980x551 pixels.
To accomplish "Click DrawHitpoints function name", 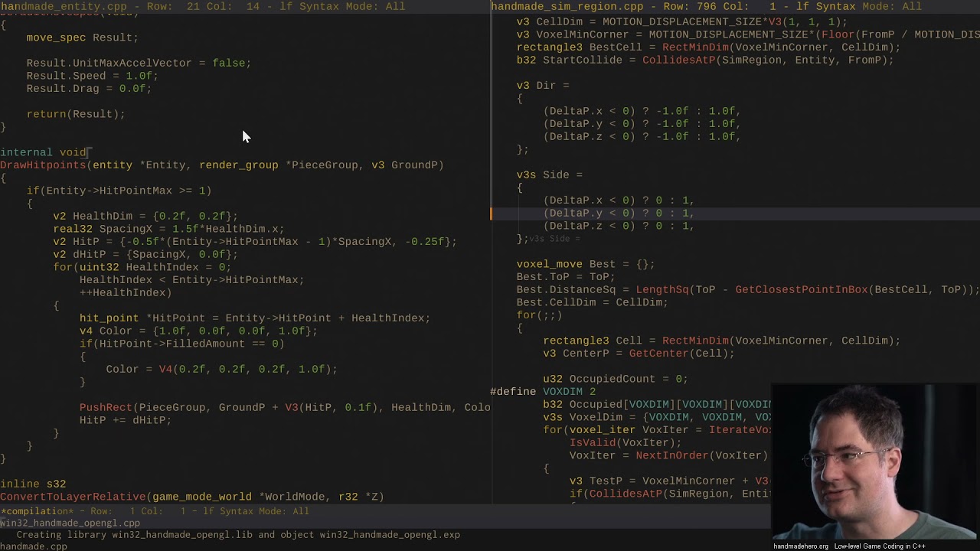I will click(43, 165).
